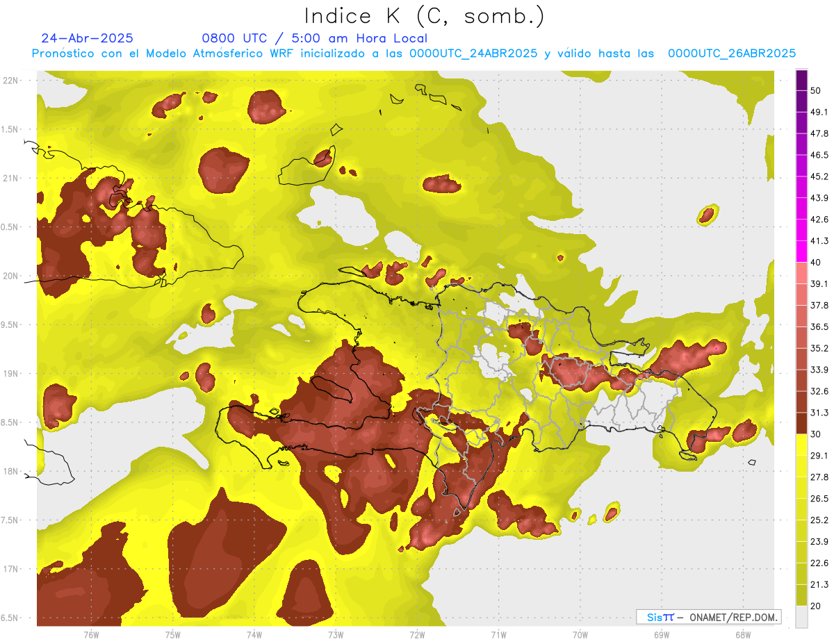Click the '73W' longitude label
834x644 pixels.
point(336,635)
